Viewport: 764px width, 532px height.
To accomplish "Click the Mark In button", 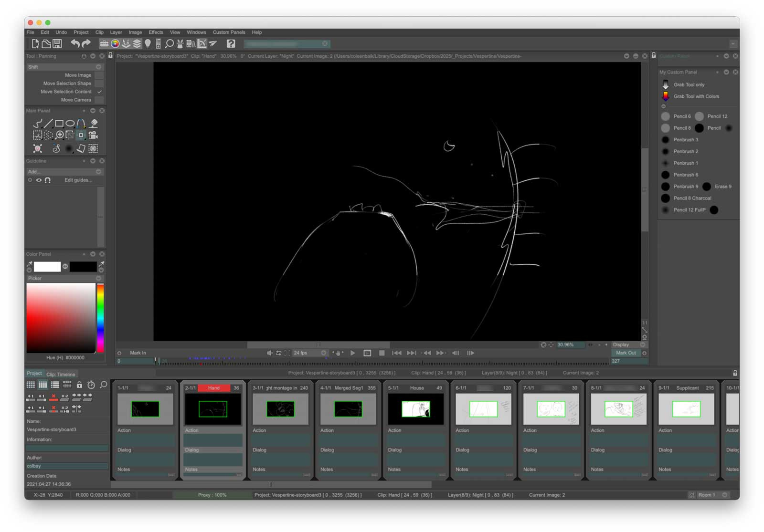I will coord(138,353).
